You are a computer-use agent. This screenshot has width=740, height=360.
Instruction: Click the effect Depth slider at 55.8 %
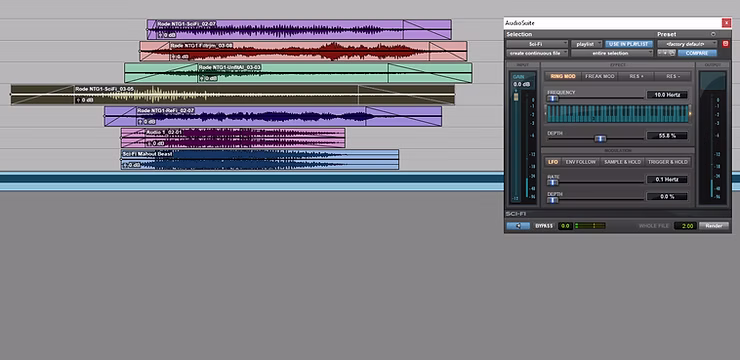(x=600, y=139)
